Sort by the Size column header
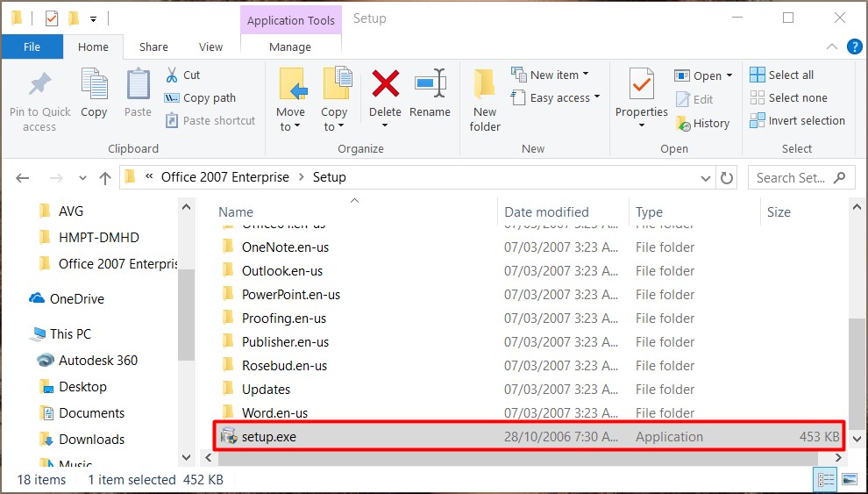The height and width of the screenshot is (494, 868). tap(779, 212)
